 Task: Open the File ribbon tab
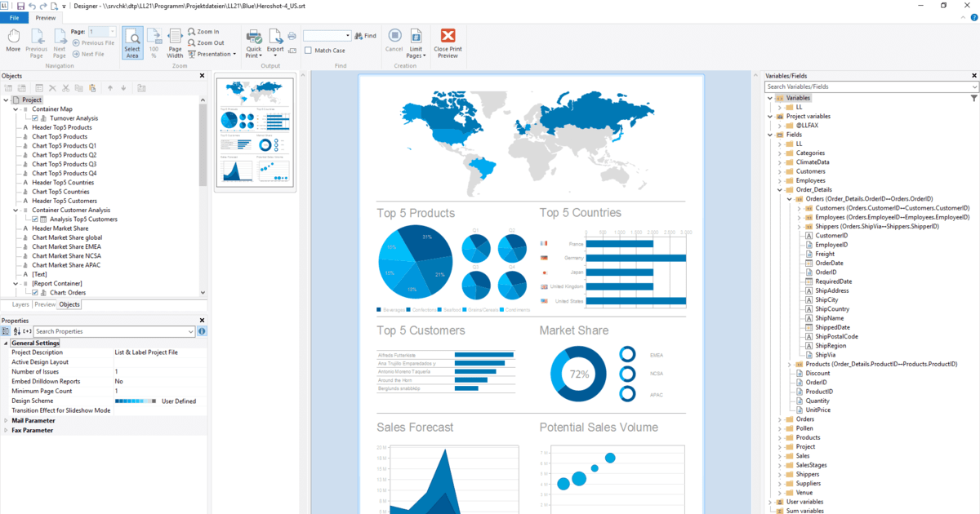[x=15, y=17]
